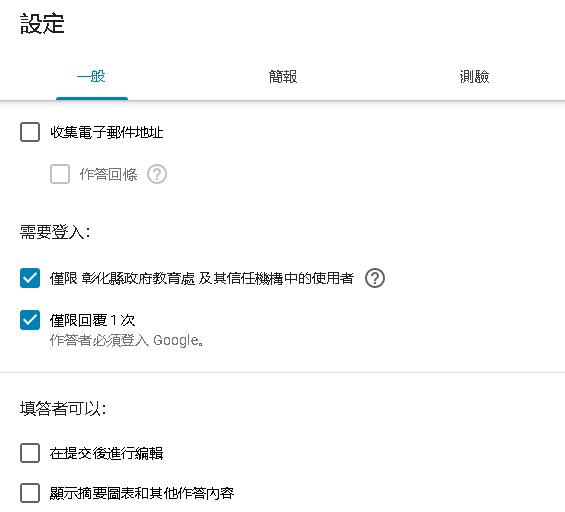Click the 作答者必須登入 Google hint text
565x512 pixels.
click(x=127, y=340)
